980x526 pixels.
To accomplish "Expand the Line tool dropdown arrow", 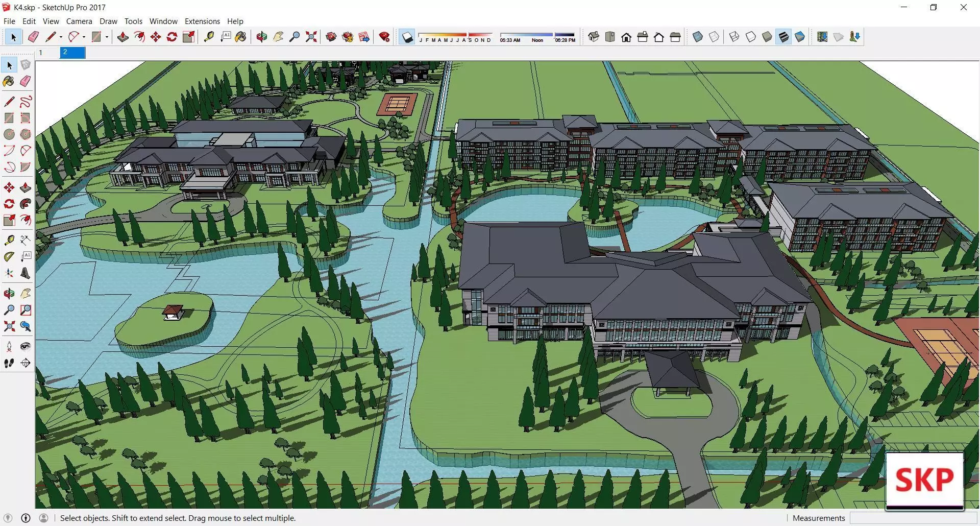I will point(61,37).
